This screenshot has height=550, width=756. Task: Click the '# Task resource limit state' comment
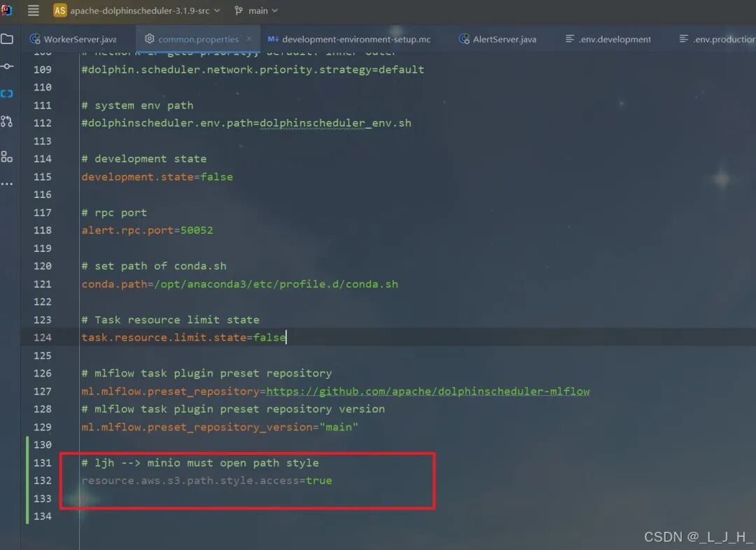(170, 320)
